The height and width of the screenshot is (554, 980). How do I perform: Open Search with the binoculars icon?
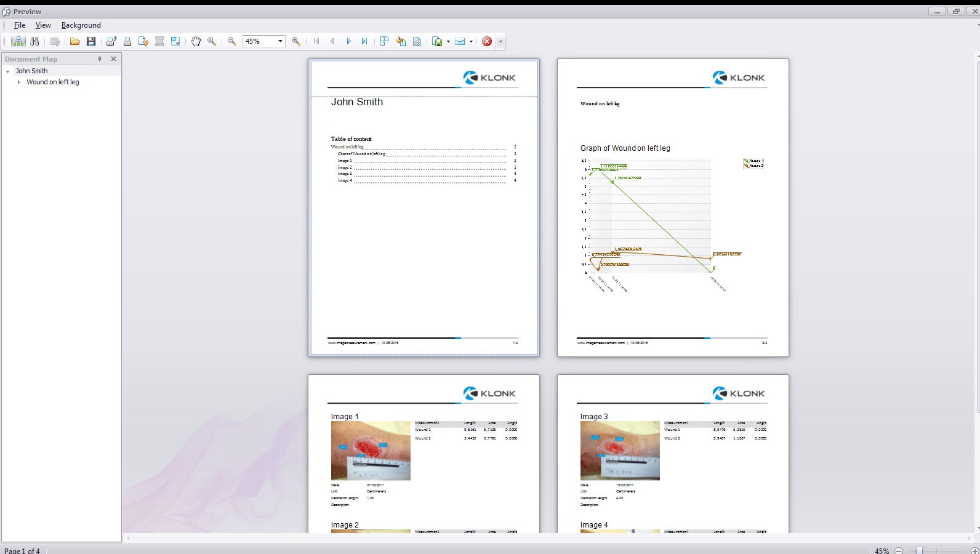[x=34, y=41]
